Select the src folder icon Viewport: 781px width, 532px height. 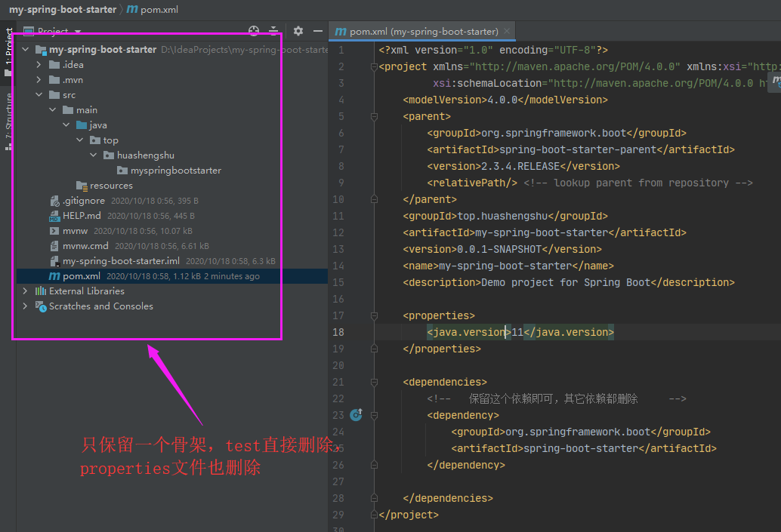click(54, 94)
